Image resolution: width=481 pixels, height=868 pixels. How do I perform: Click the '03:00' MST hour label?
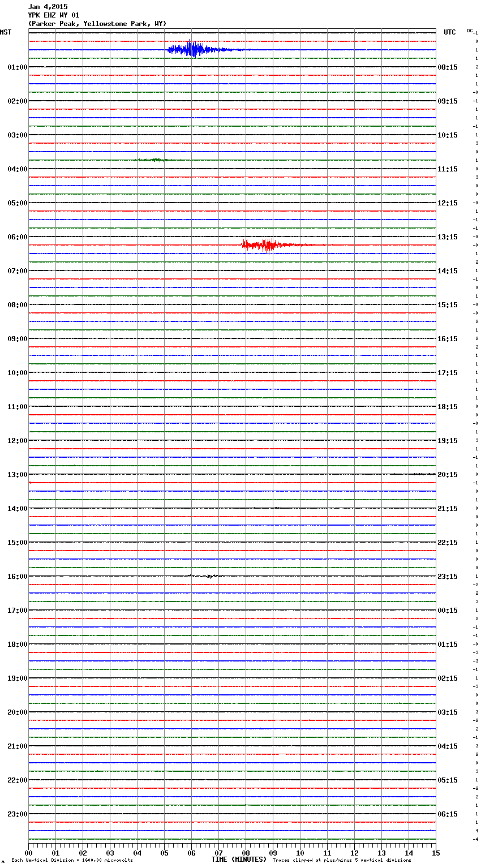tap(17, 135)
